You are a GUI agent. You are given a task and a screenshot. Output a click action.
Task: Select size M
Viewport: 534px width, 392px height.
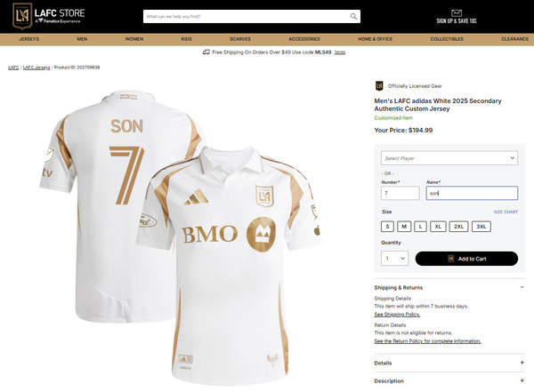tap(403, 227)
